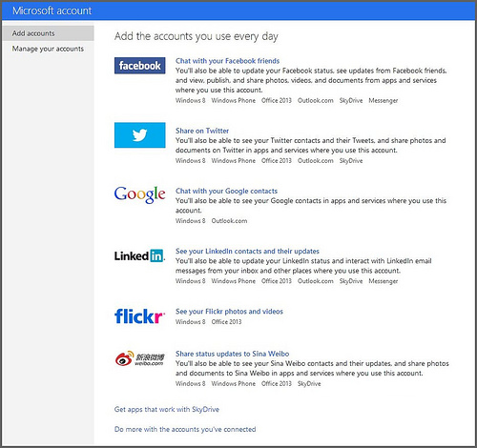Screen dimensions: 477x448
Task: Click the Sina Weibo logo
Action: click(x=140, y=358)
